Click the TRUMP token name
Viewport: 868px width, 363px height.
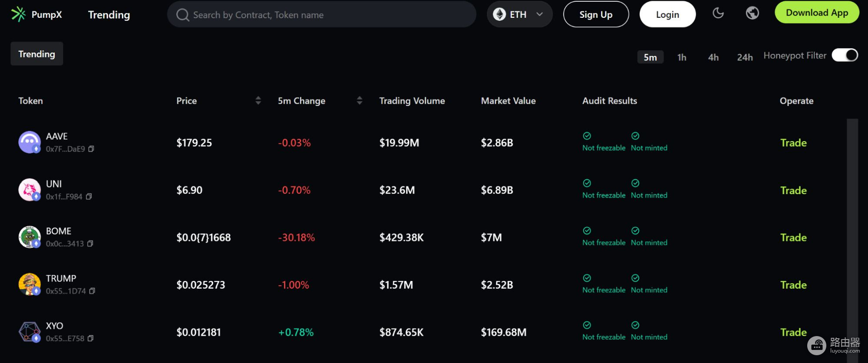tap(61, 278)
